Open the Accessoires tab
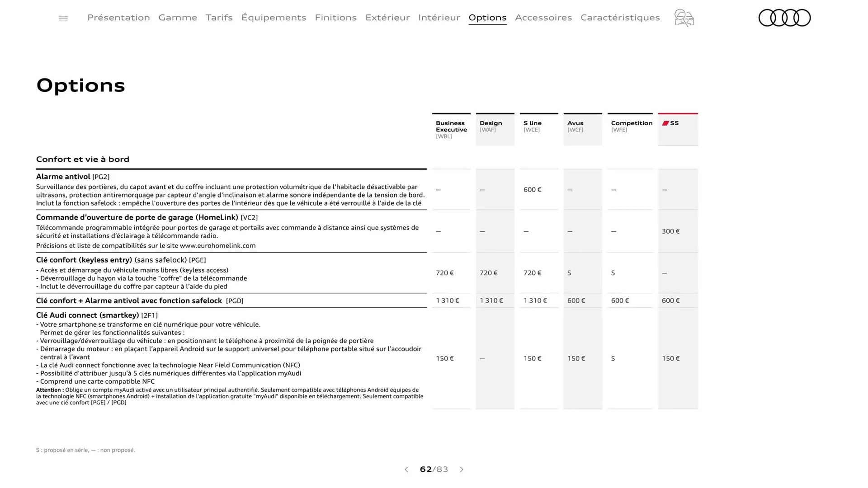This screenshot has height=488, width=868. [543, 18]
